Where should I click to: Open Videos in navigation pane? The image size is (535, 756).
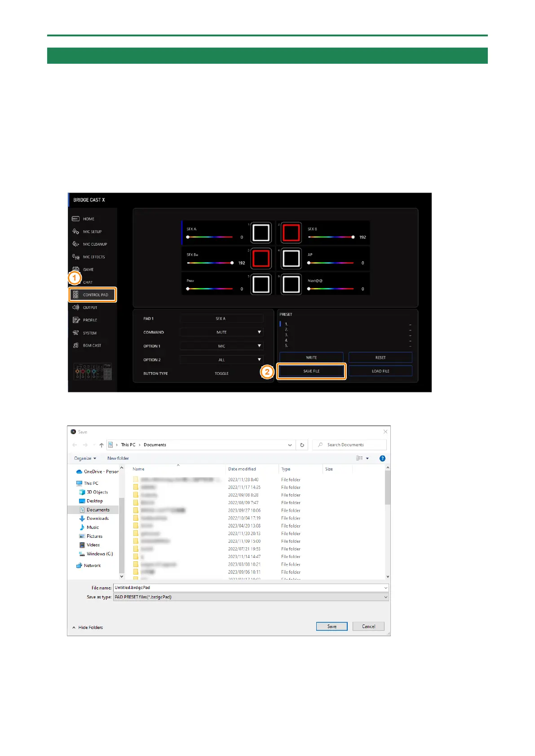point(89,545)
